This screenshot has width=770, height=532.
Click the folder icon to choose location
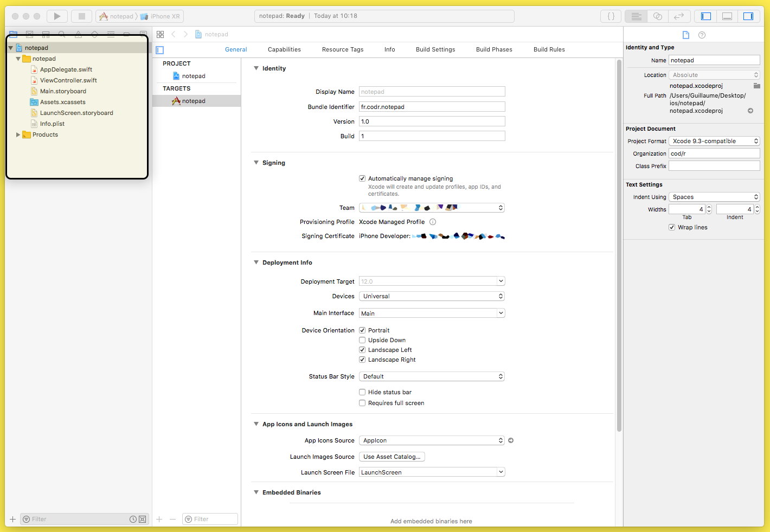coord(757,86)
